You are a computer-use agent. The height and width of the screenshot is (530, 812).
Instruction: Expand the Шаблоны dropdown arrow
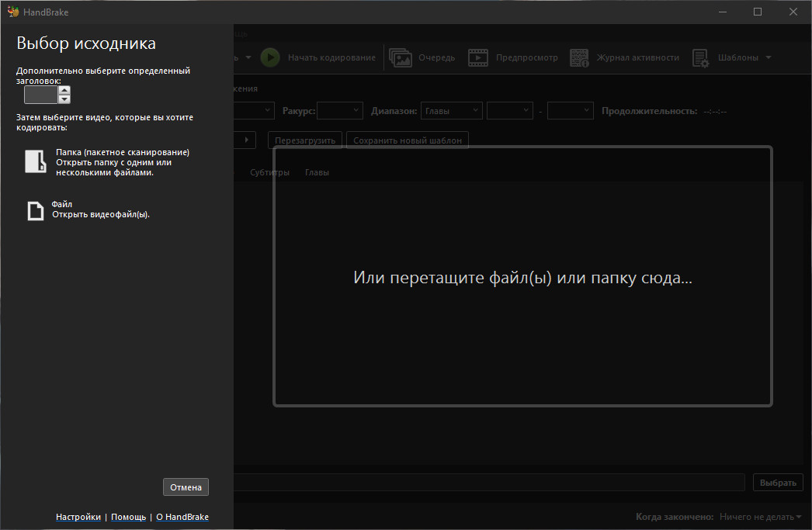(x=769, y=57)
